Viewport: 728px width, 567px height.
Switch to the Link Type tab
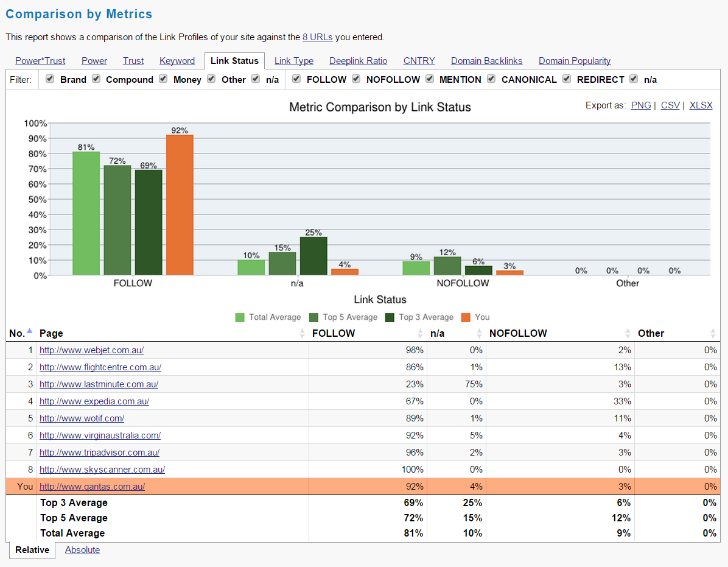pos(294,61)
